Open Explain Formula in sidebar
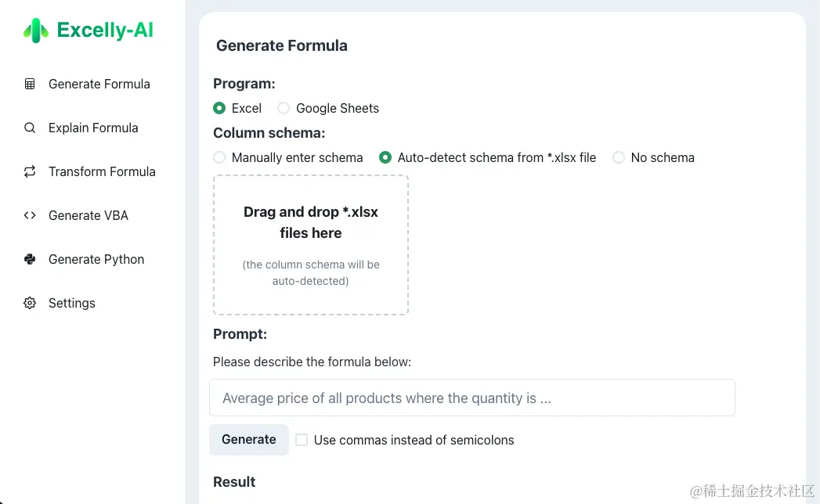The width and height of the screenshot is (820, 504). click(x=93, y=128)
